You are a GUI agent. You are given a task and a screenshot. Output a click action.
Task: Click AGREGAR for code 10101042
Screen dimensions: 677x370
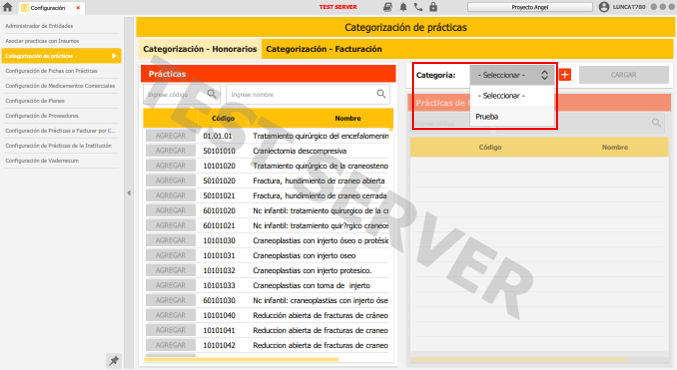point(171,345)
